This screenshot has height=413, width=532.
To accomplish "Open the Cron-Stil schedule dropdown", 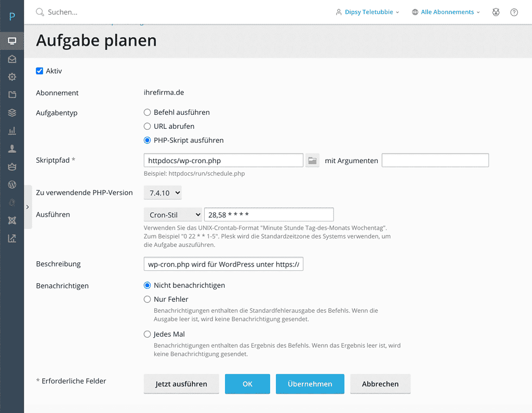I will click(172, 215).
